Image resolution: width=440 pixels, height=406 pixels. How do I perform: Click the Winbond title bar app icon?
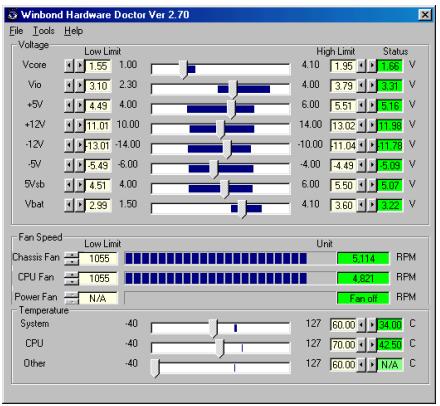click(x=13, y=15)
